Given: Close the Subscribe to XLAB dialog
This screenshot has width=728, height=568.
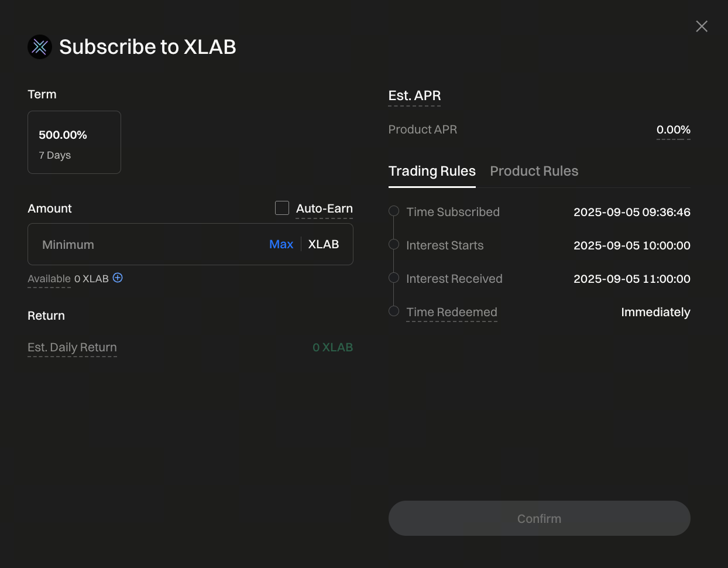Looking at the screenshot, I should (702, 26).
